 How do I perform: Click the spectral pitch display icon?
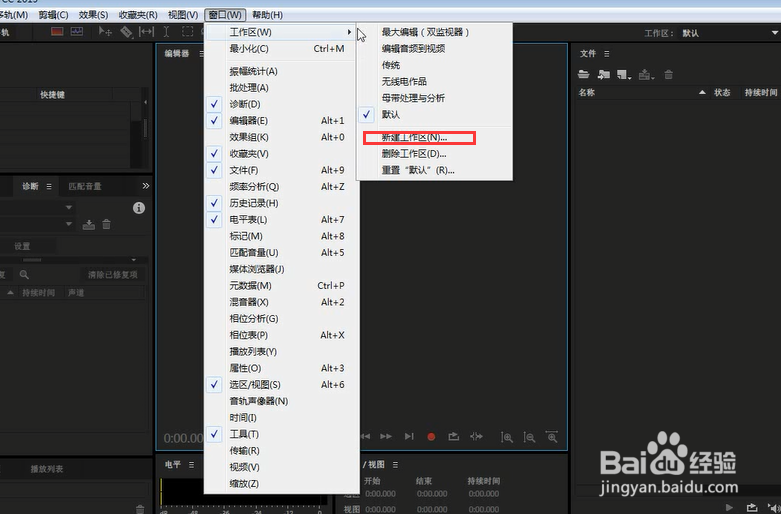point(77,32)
